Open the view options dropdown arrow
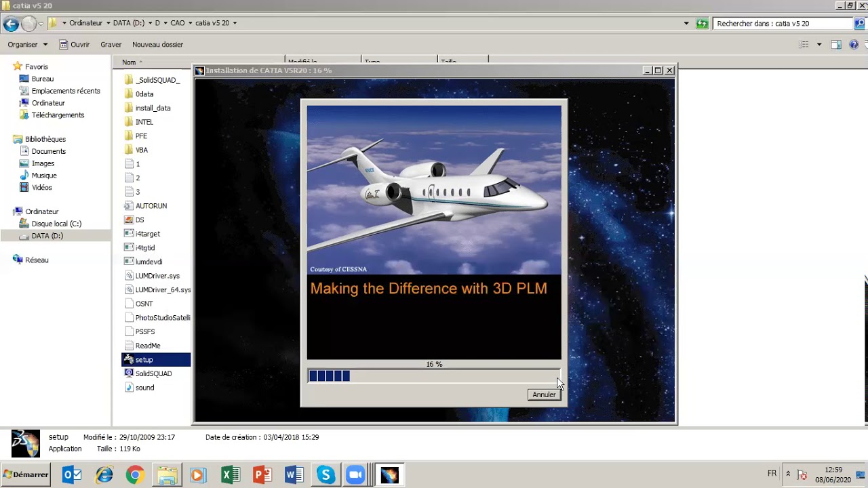 pyautogui.click(x=818, y=45)
